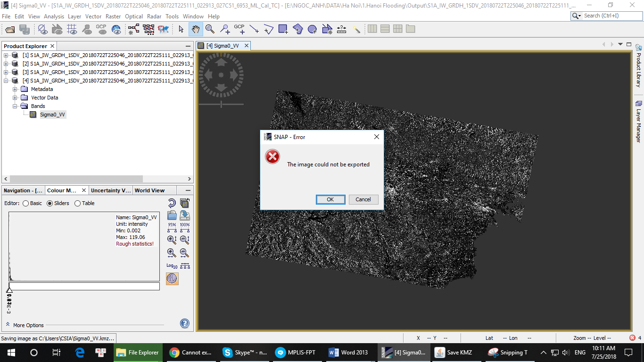Click the colour slider triangle handle
Screen dimensions: 644x362
(9, 290)
